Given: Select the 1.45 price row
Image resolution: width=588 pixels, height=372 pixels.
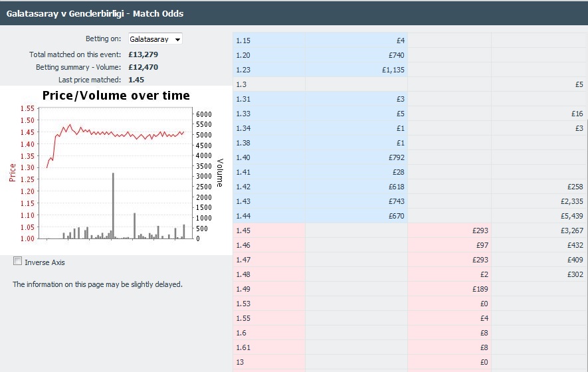Looking at the screenshot, I should tap(410, 231).
